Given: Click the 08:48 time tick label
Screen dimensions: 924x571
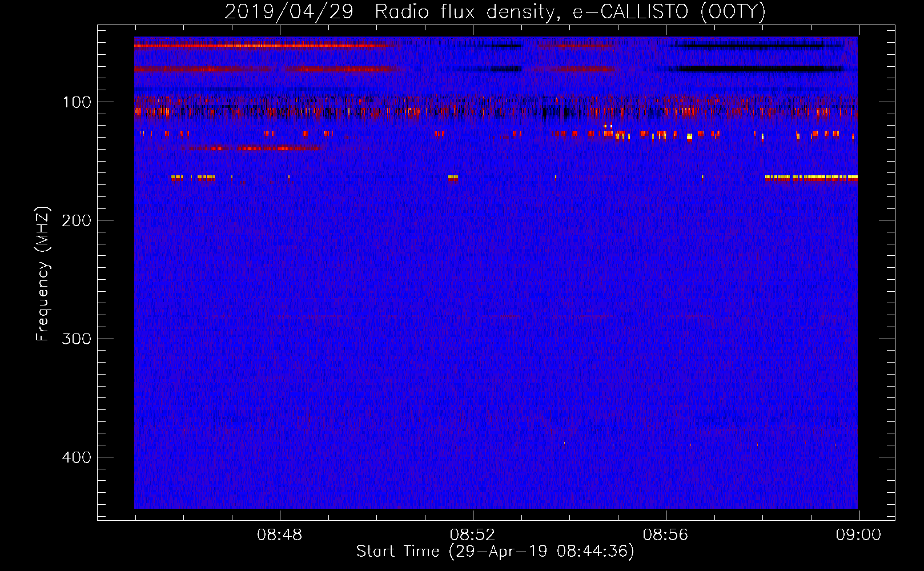Looking at the screenshot, I should (280, 535).
